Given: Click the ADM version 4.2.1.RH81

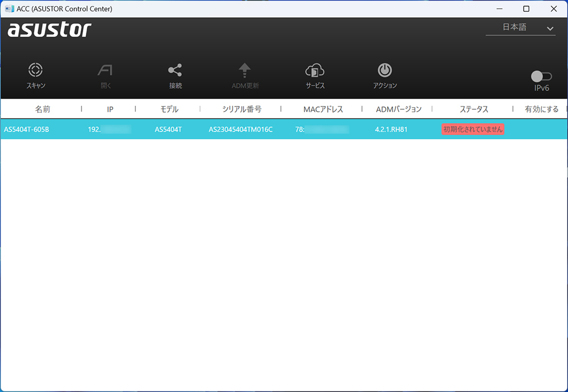Looking at the screenshot, I should pos(391,129).
